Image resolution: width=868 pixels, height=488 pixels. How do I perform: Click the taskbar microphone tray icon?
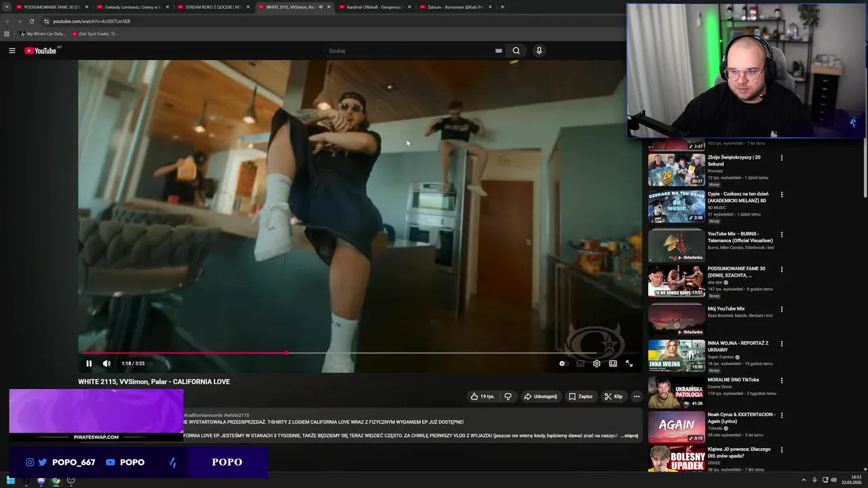tap(814, 481)
